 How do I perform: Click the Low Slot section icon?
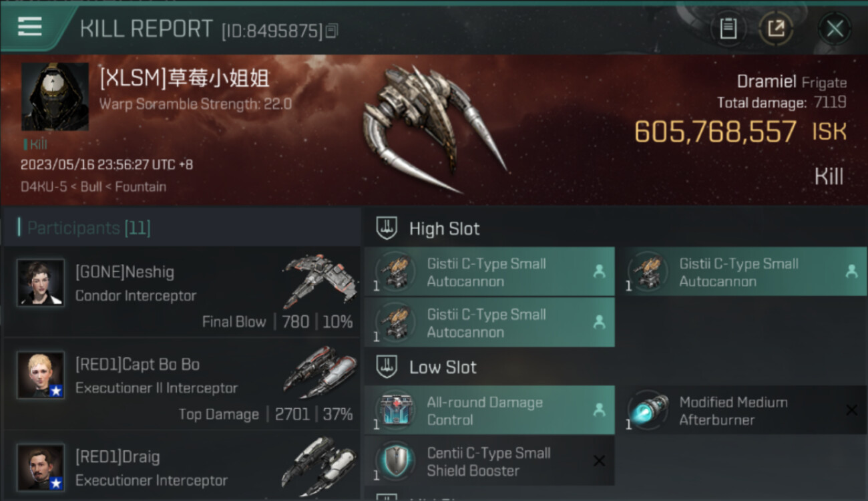coord(387,367)
